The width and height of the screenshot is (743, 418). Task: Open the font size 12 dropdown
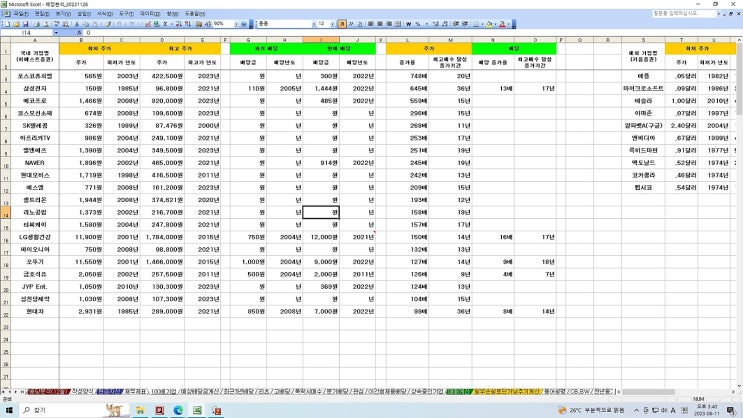[332, 24]
